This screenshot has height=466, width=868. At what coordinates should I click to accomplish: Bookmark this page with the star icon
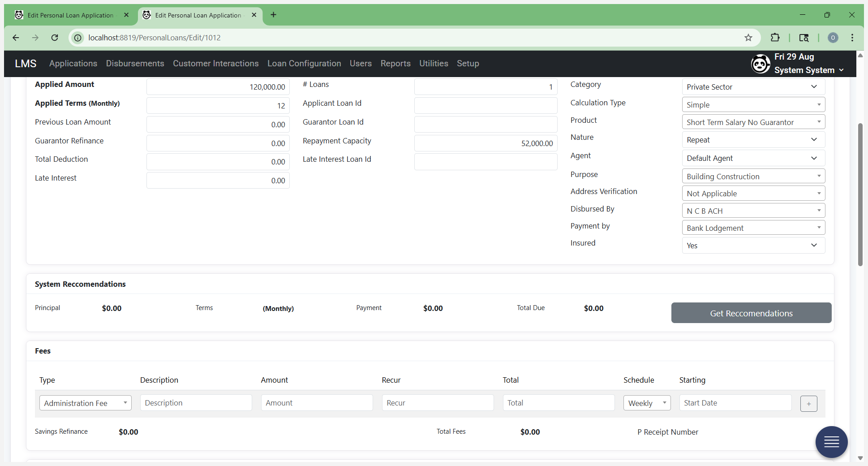point(748,38)
